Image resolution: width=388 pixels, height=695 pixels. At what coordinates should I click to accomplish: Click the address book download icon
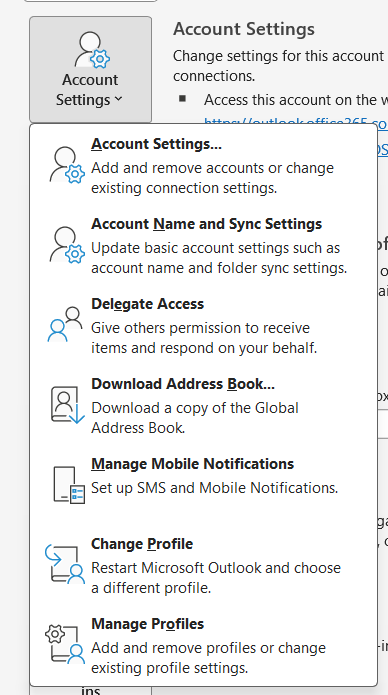tap(67, 405)
